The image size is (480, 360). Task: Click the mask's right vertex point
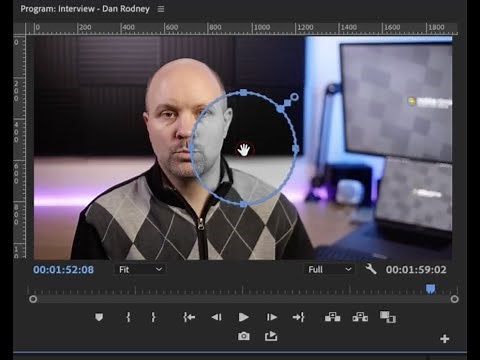click(295, 149)
